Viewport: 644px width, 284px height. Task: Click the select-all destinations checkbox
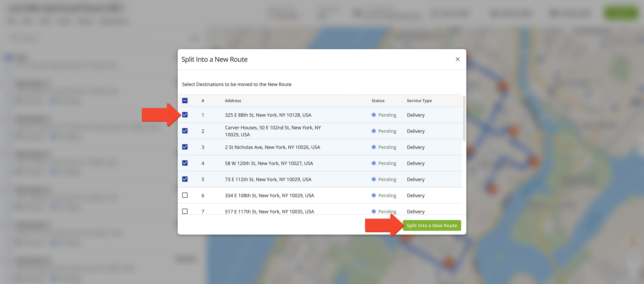(x=185, y=100)
